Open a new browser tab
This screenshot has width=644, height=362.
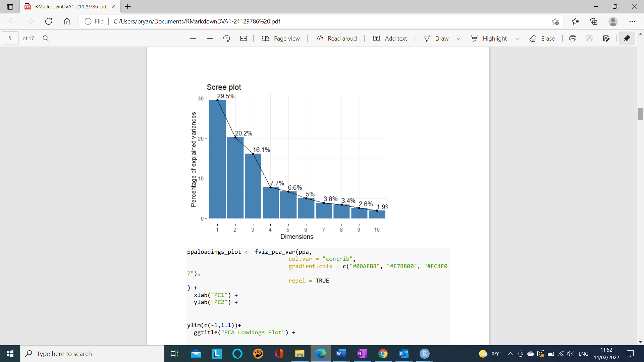(127, 7)
